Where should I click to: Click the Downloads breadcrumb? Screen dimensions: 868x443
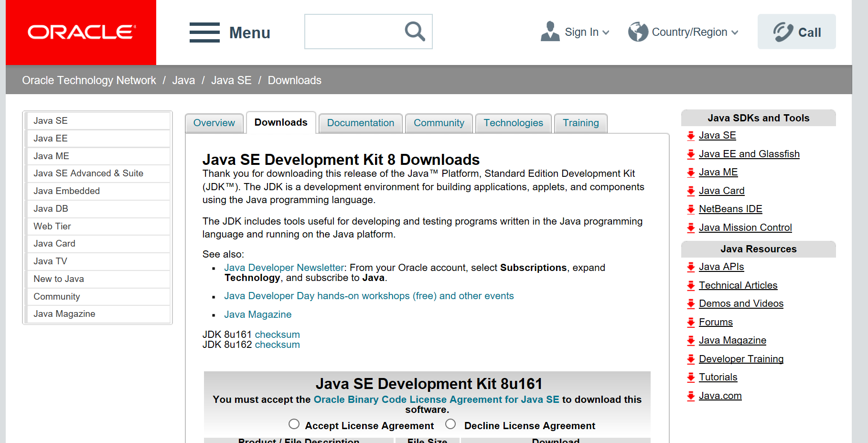[x=294, y=80]
